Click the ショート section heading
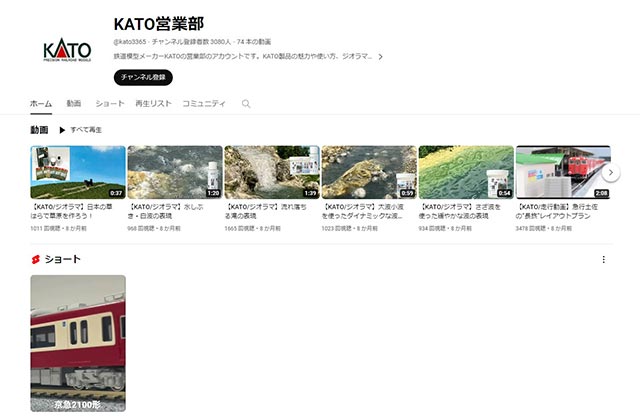 pyautogui.click(x=62, y=259)
